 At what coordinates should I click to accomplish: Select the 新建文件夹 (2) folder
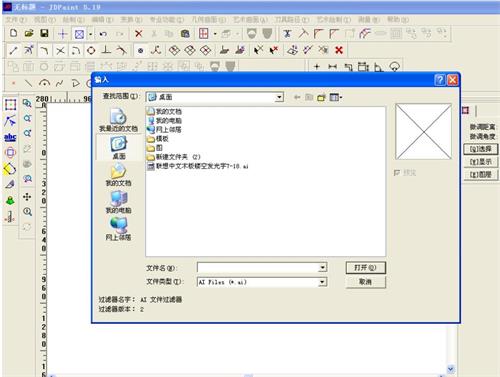174,157
